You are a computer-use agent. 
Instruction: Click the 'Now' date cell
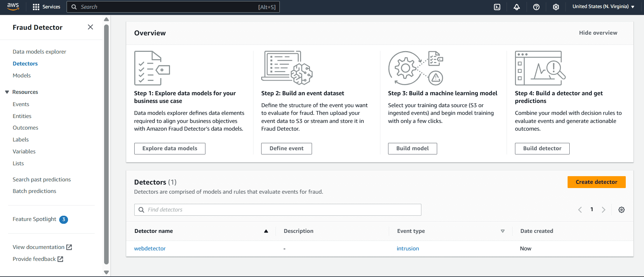tap(526, 248)
